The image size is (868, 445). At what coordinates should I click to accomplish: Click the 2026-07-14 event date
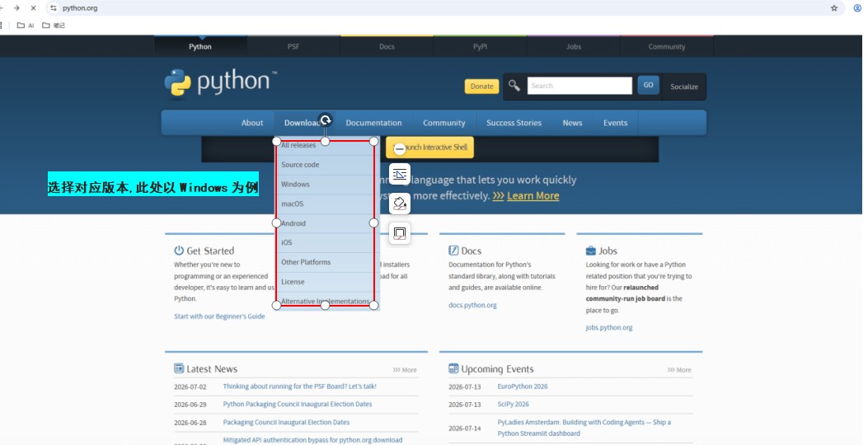[x=465, y=428]
